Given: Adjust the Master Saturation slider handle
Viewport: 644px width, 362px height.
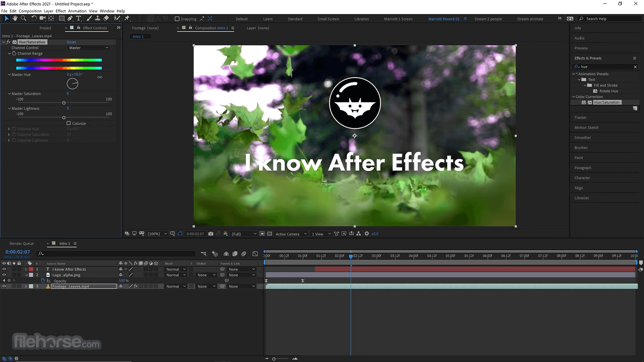Looking at the screenshot, I should 64,103.
